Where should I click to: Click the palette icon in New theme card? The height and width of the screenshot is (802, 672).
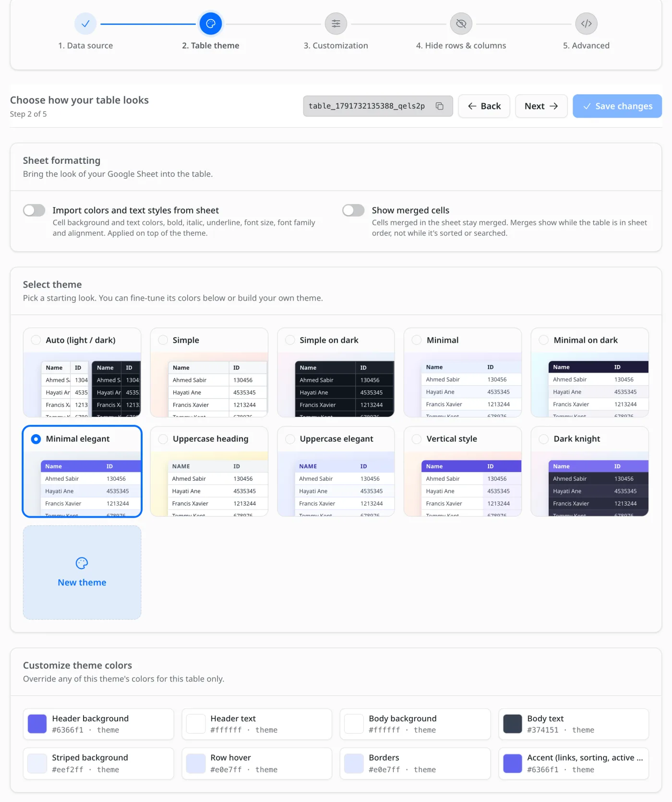click(82, 563)
